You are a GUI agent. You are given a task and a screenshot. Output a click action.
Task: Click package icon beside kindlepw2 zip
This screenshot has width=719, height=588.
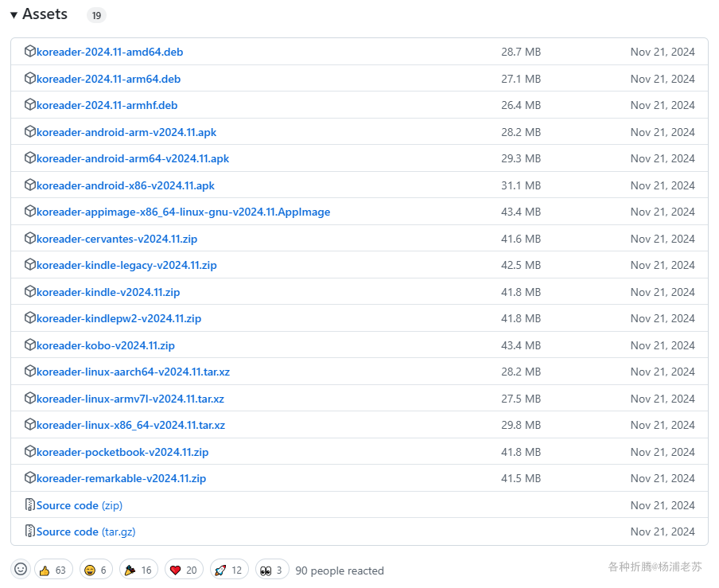29,317
